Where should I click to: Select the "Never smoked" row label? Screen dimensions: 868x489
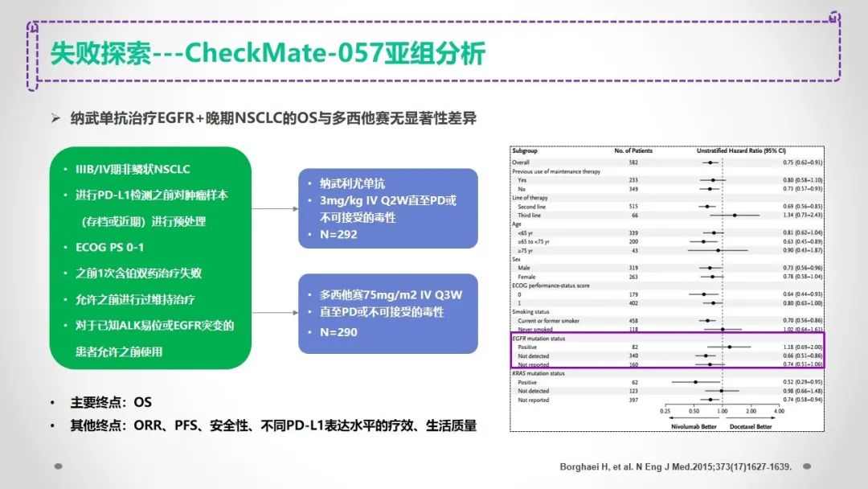[x=534, y=330]
